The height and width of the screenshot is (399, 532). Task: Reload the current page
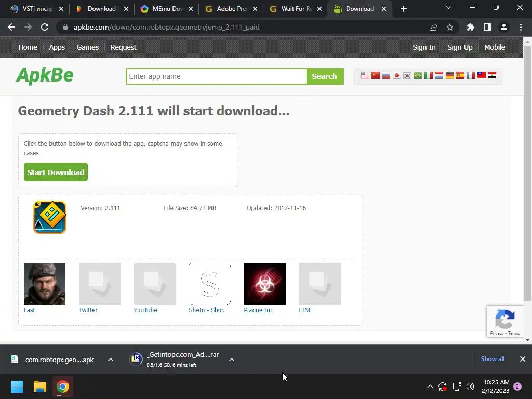coord(45,27)
